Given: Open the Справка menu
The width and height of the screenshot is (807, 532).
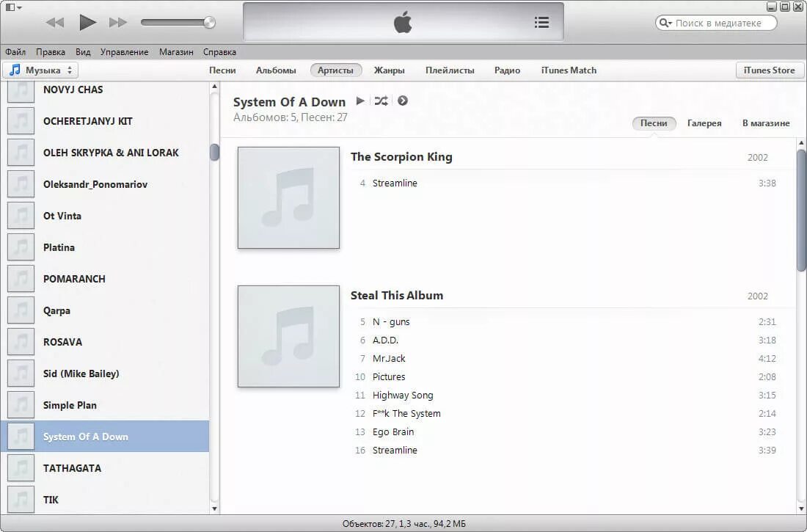Looking at the screenshot, I should pos(219,52).
